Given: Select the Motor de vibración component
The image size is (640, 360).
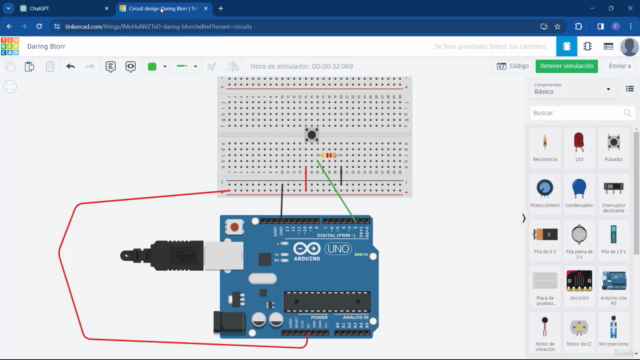Looking at the screenshot, I should [545, 332].
